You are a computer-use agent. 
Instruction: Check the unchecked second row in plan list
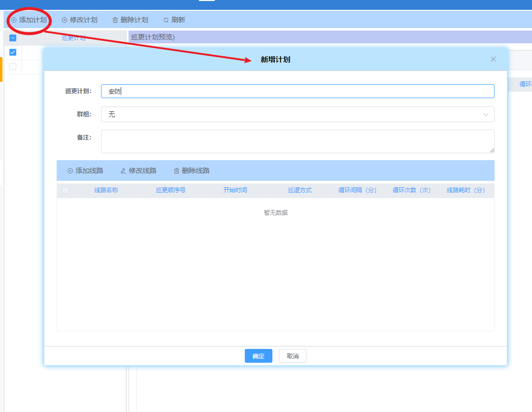(13, 67)
